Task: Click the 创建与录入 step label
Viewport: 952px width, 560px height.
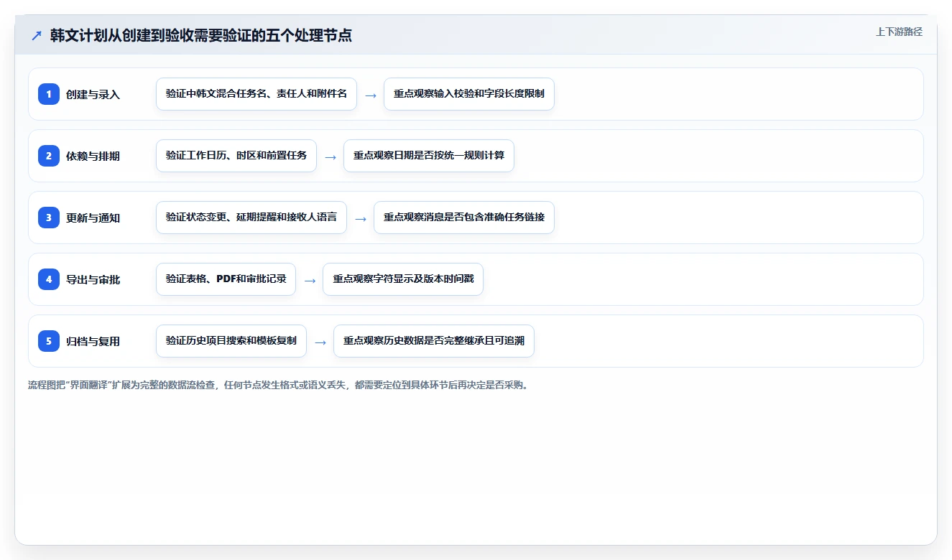Action: [x=93, y=94]
